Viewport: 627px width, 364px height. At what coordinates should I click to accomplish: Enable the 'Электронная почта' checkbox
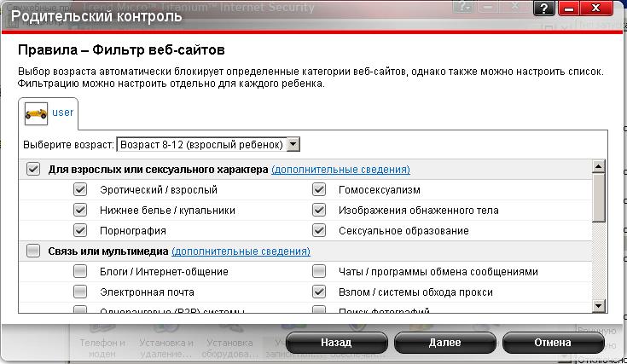tap(80, 292)
